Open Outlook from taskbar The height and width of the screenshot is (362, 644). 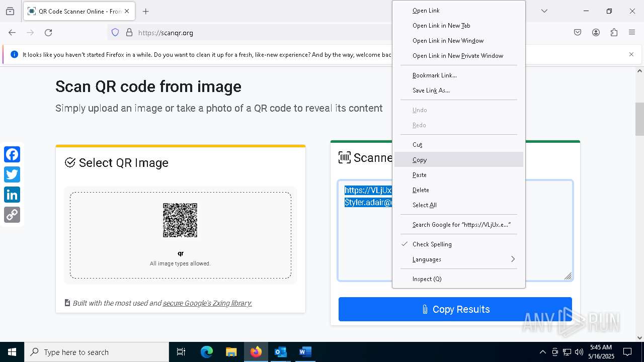[280, 352]
